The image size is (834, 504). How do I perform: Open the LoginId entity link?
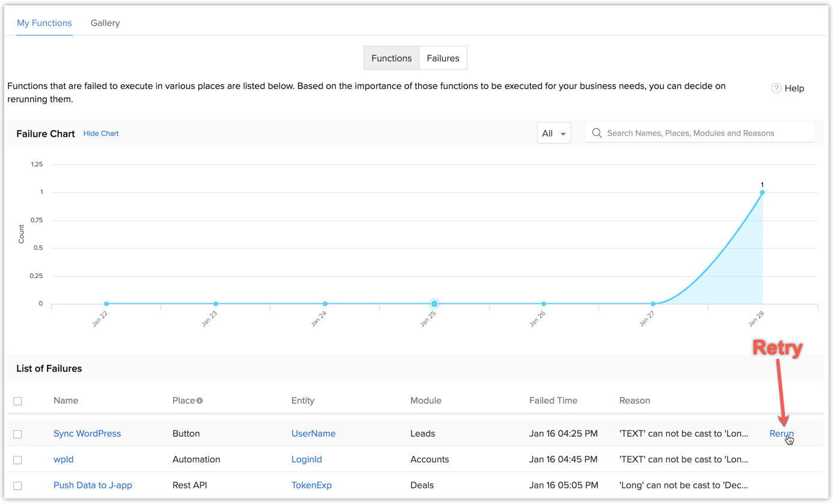tap(306, 460)
